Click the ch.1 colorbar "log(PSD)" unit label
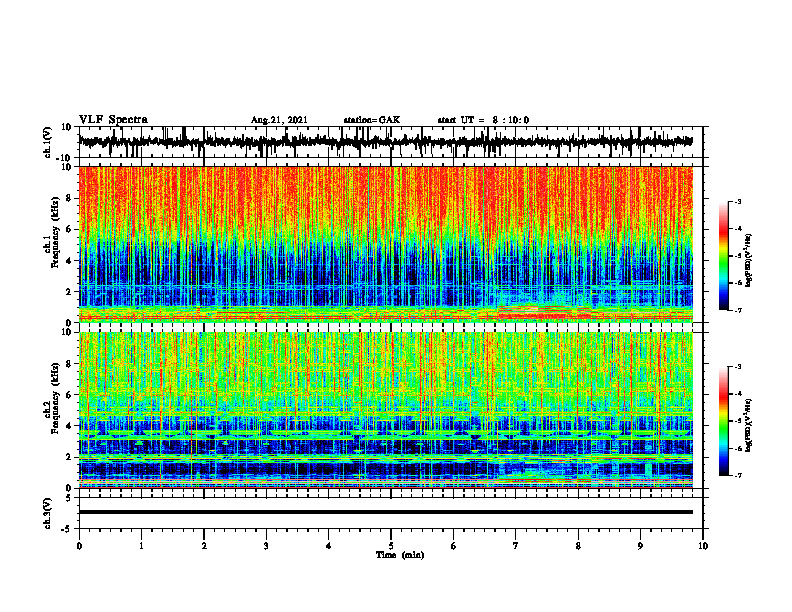 [x=749, y=261]
